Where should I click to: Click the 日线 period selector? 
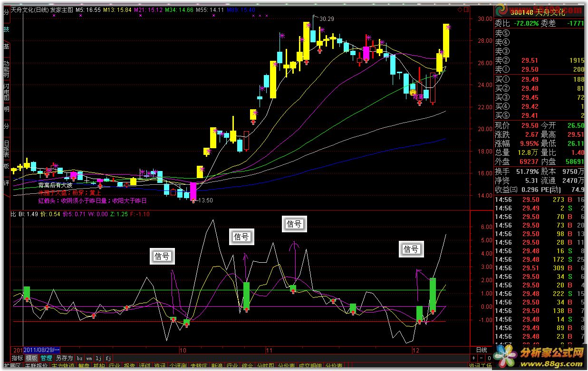[482, 350]
